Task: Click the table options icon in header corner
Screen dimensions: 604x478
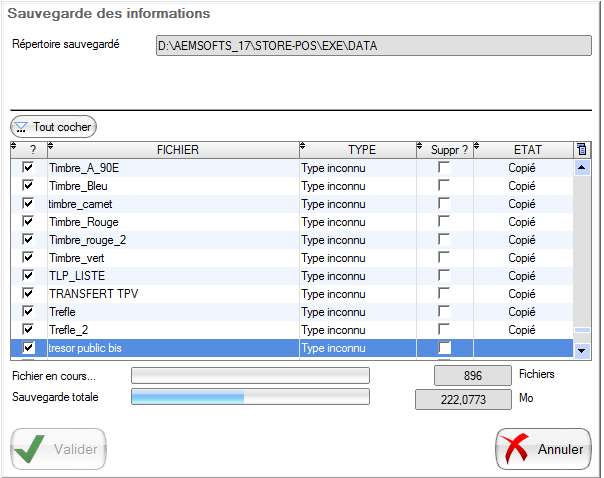Action: [x=581, y=150]
